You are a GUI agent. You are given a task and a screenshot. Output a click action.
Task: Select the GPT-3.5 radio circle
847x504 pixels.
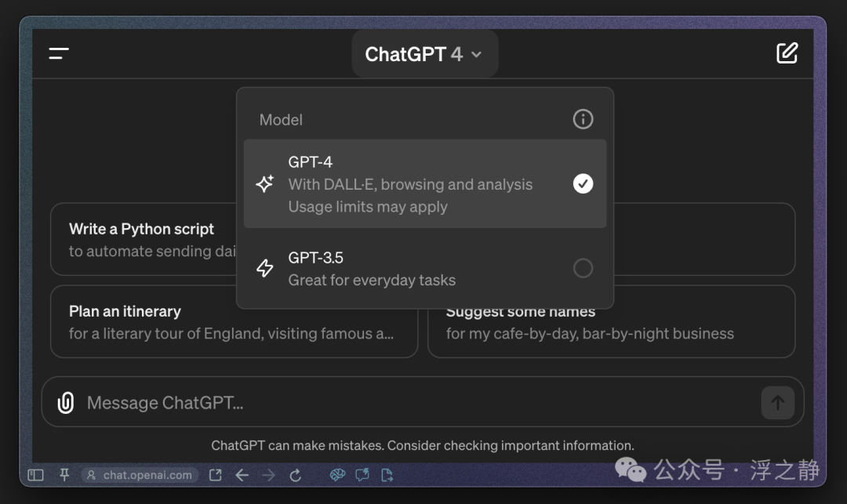(x=583, y=268)
